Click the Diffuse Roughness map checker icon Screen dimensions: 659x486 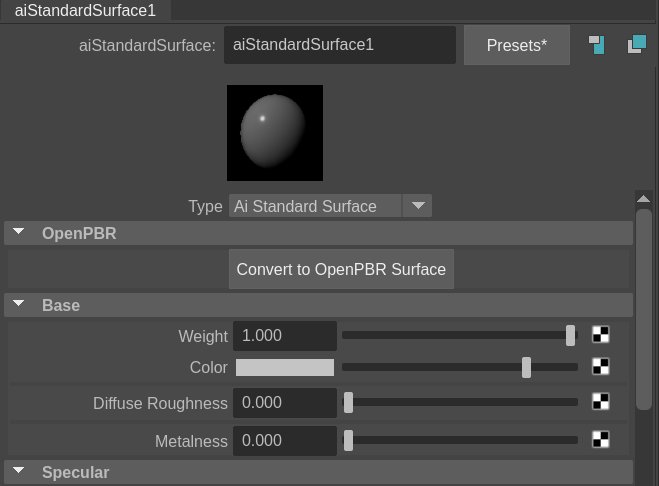click(x=601, y=402)
